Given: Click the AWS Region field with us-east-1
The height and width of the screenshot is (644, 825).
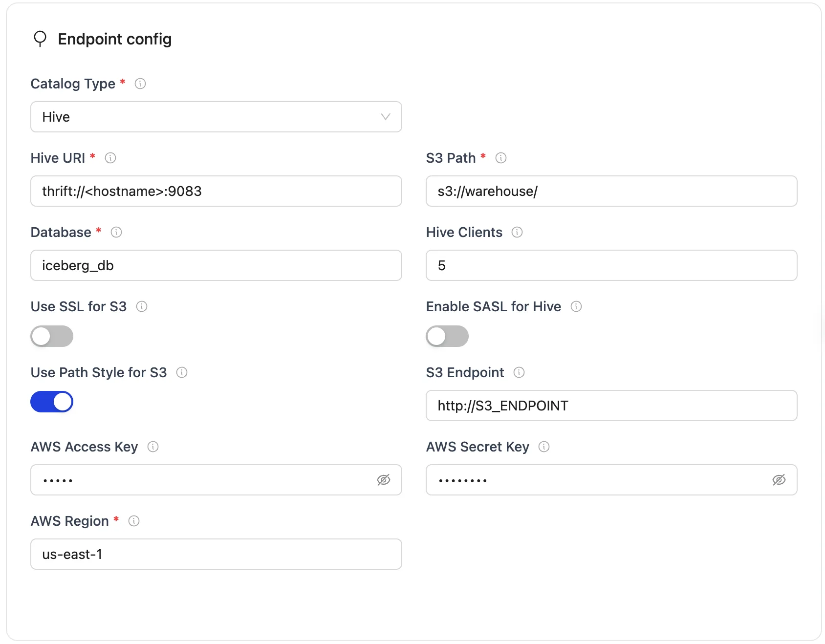Looking at the screenshot, I should (216, 554).
